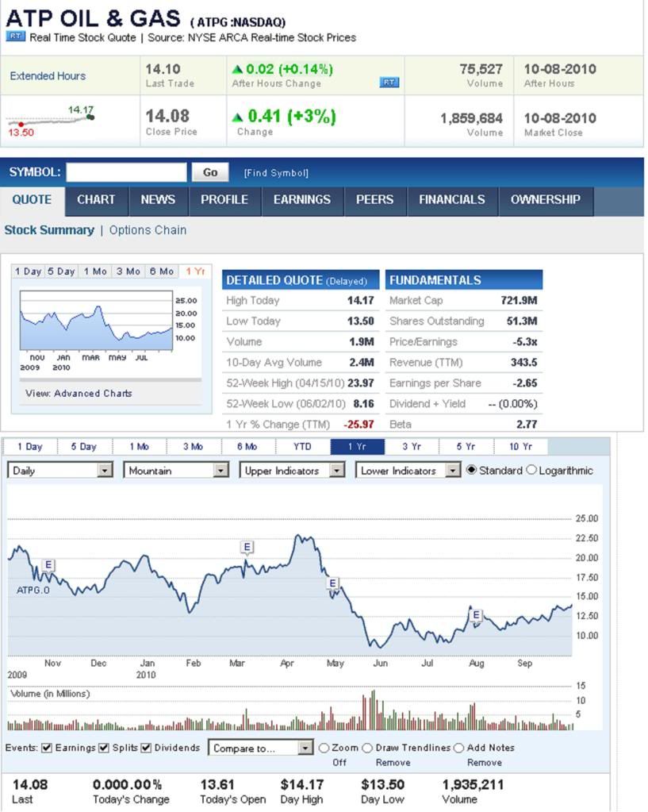
Task: Click the Go button next to symbol field
Action: 210,172
